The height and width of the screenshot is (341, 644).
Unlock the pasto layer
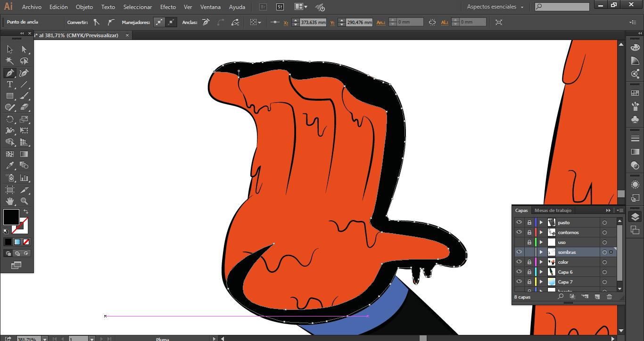[x=529, y=222]
